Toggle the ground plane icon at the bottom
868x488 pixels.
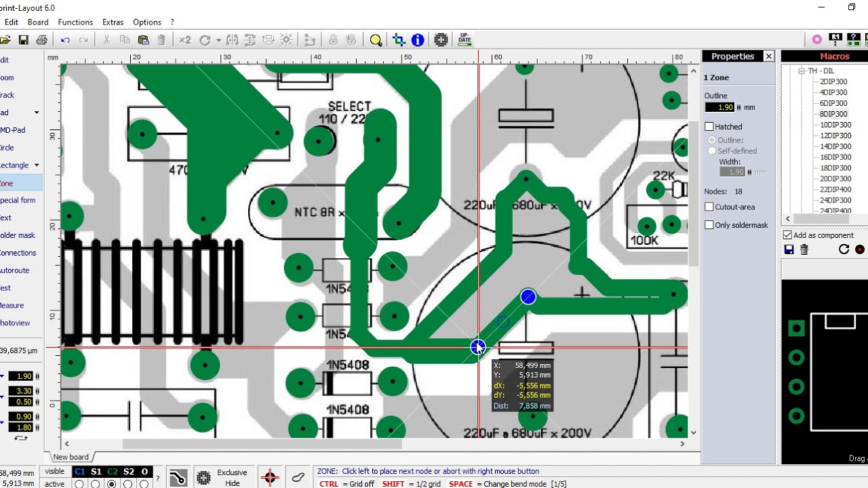pyautogui.click(x=203, y=478)
